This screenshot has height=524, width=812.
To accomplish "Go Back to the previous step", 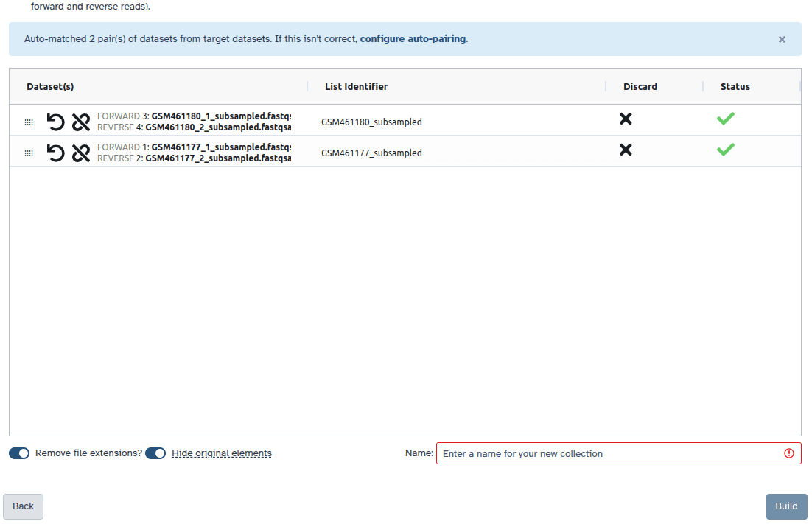I will pyautogui.click(x=24, y=506).
